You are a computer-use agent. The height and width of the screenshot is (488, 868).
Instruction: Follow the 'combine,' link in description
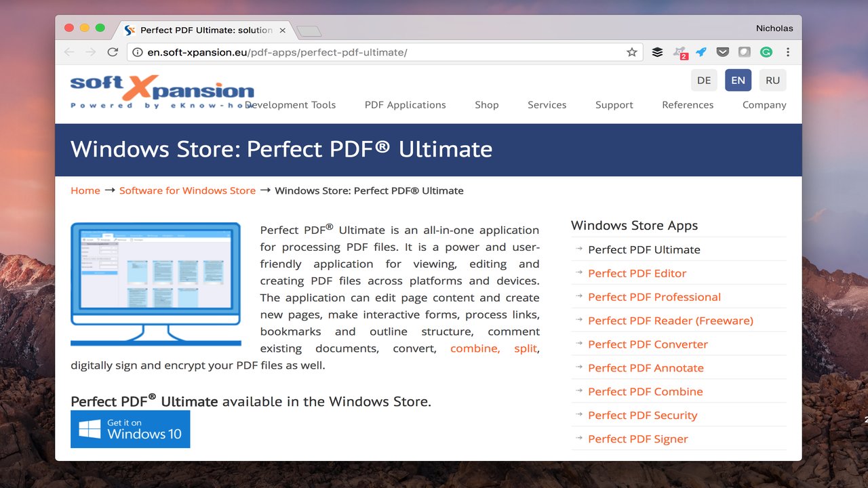pyautogui.click(x=475, y=348)
